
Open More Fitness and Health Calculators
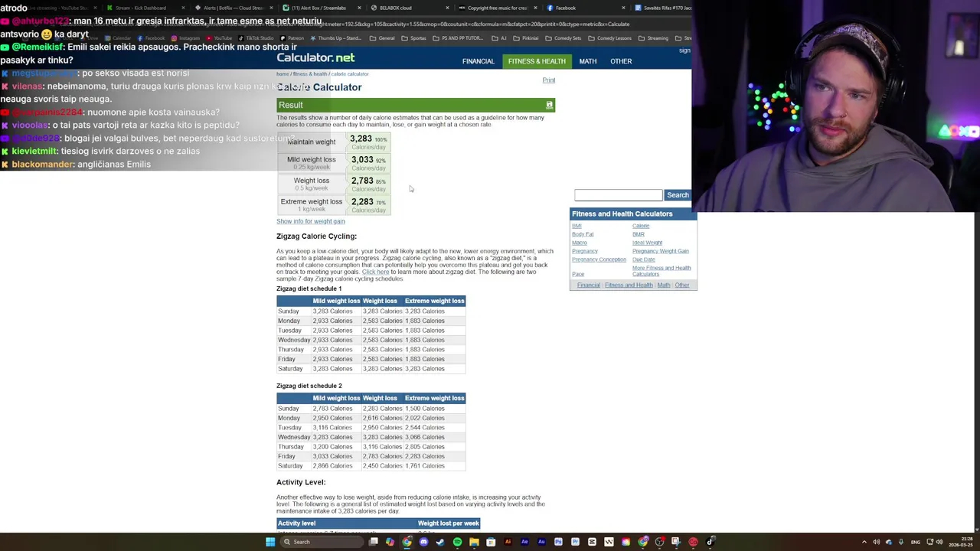click(x=661, y=271)
